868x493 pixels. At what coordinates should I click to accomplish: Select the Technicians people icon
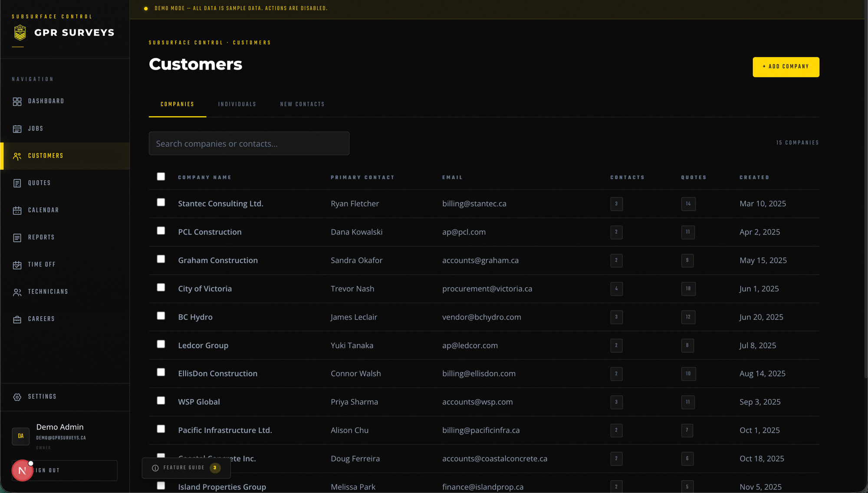[17, 292]
